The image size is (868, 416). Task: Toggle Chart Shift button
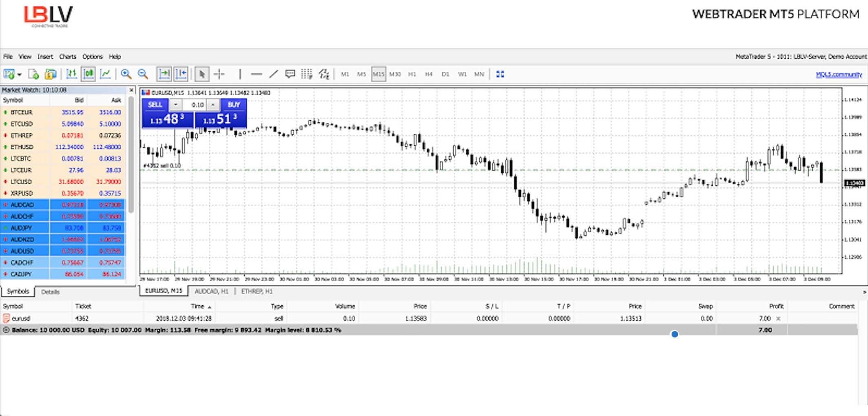coord(181,74)
